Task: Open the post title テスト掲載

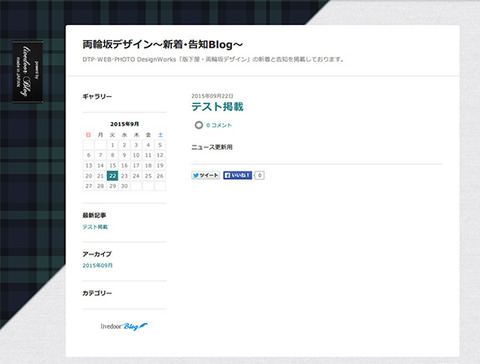Action: coord(217,107)
